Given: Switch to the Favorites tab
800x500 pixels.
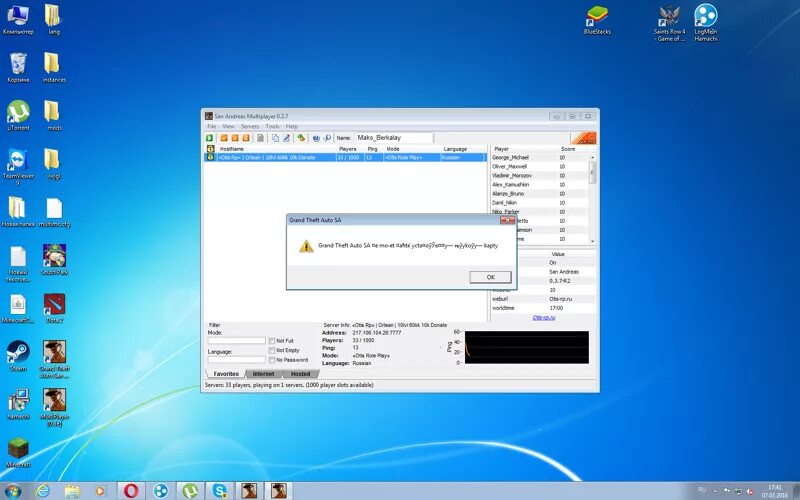Looking at the screenshot, I should [226, 374].
